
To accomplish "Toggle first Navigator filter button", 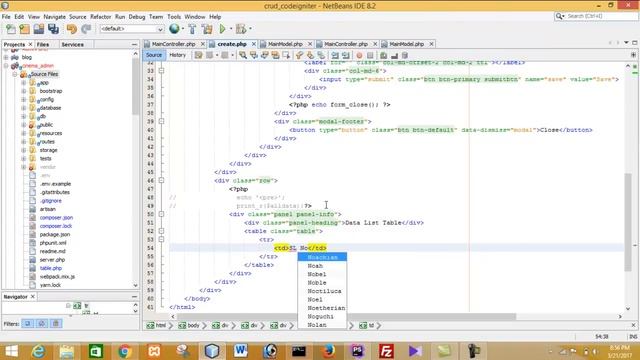I will pos(28,324).
